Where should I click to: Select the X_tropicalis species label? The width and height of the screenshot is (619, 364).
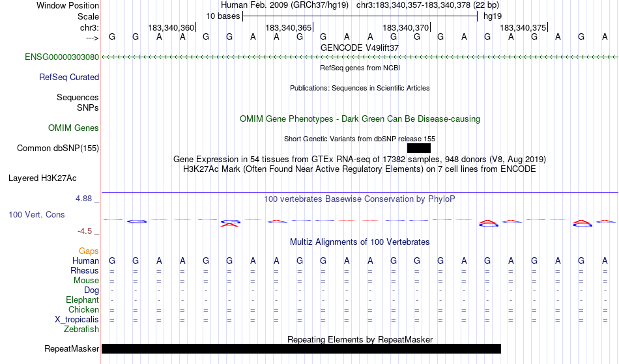point(77,320)
